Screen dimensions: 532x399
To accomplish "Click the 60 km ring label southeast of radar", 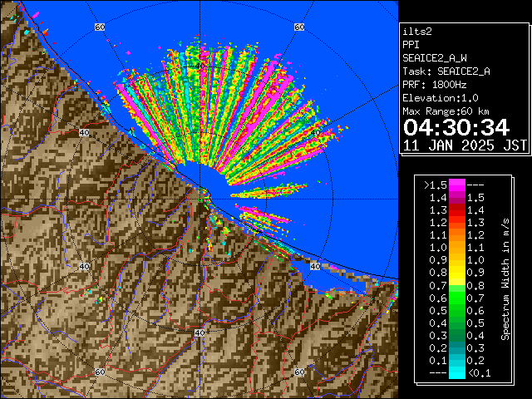I will coord(299,372).
